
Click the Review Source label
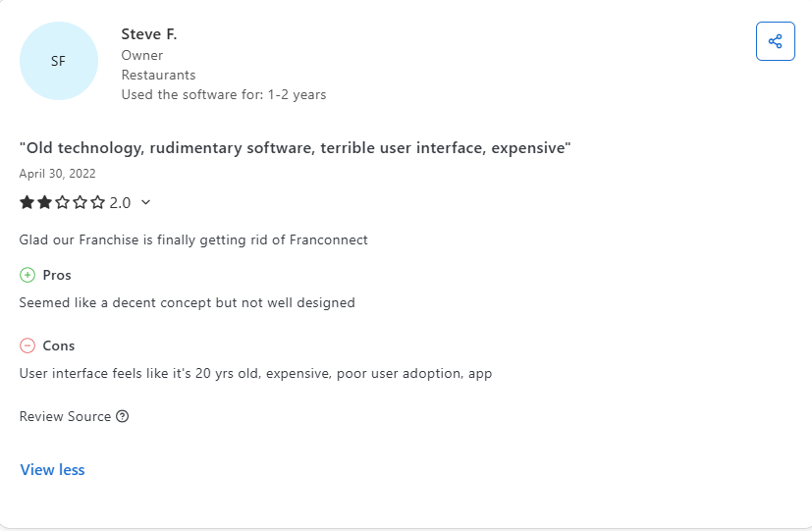pos(65,416)
